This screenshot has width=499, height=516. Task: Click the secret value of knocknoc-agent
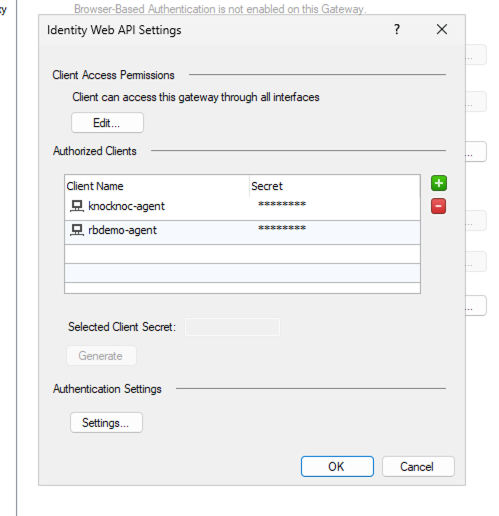[x=282, y=204]
